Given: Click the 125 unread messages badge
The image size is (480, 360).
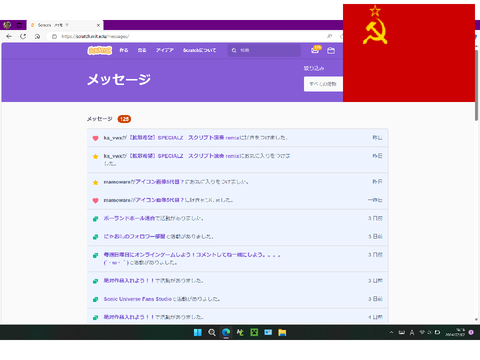Looking at the screenshot, I should click(124, 119).
